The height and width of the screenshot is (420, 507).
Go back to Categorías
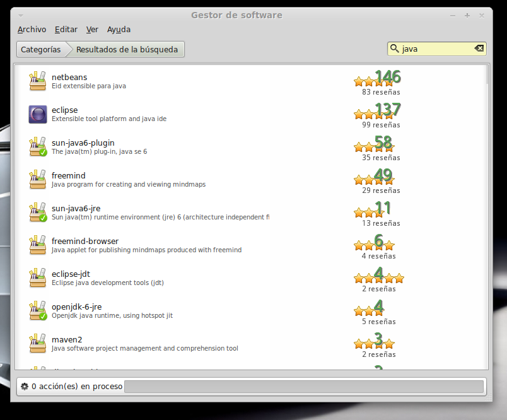[x=41, y=49]
